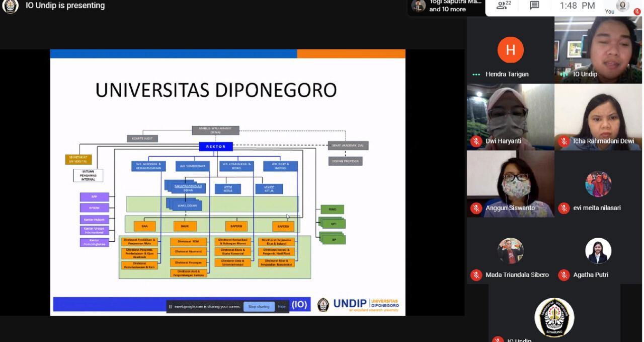Select Hendra Tarigan's orange H avatar
Image resolution: width=644 pixels, height=342 pixels.
pos(510,50)
